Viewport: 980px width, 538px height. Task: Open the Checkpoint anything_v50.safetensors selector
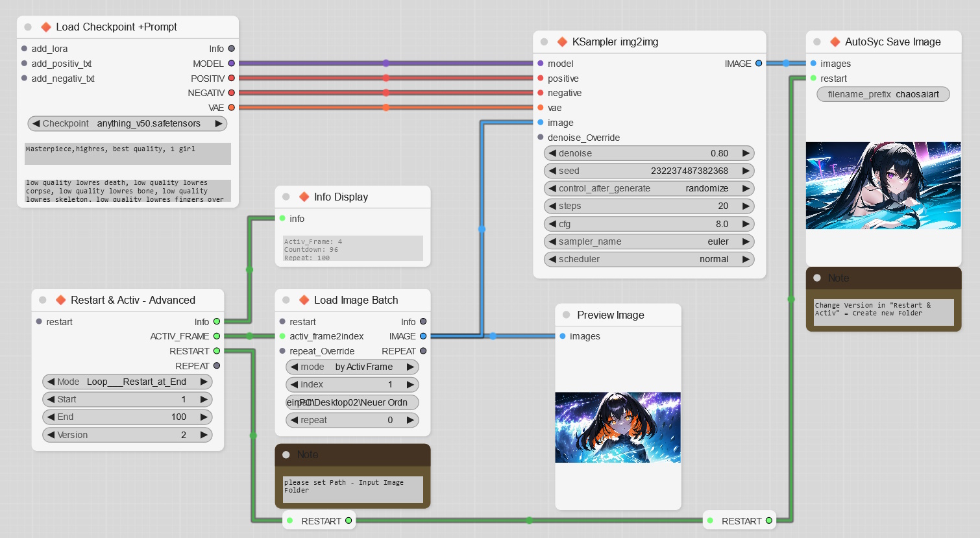click(x=127, y=123)
